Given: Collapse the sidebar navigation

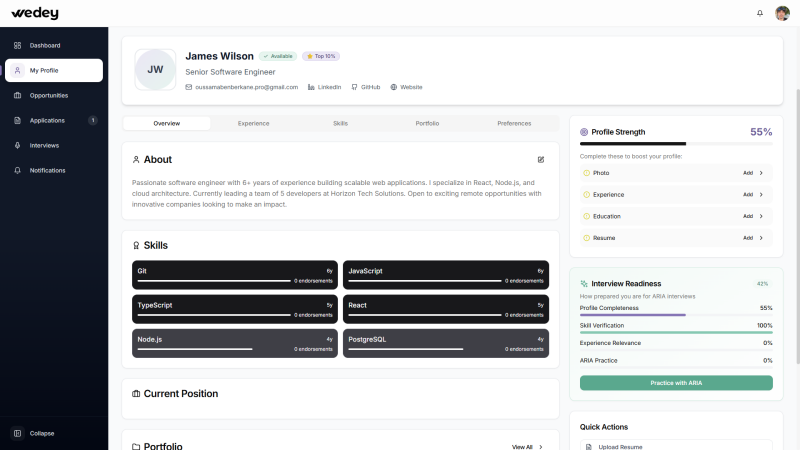Looking at the screenshot, I should tap(42, 433).
